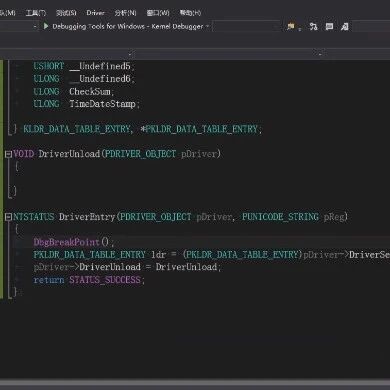This screenshot has width=390, height=390.
Task: Click the USHORT type keyword
Action: pos(49,66)
